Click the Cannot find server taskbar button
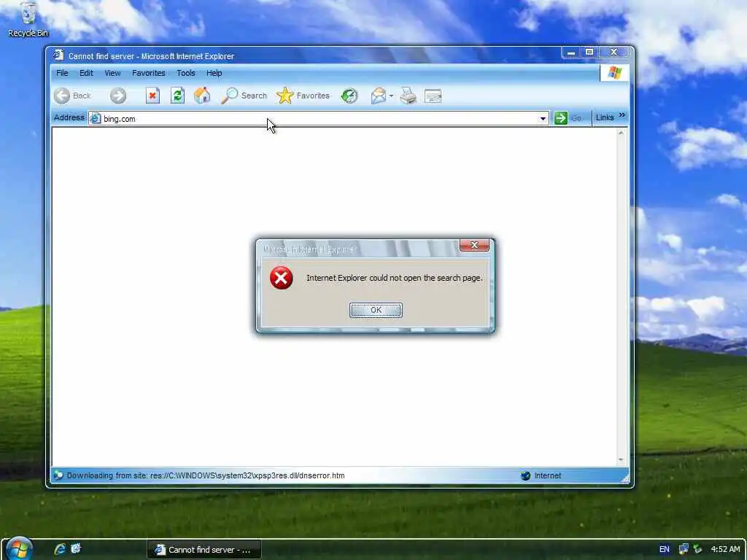The height and width of the screenshot is (560, 747). [204, 550]
